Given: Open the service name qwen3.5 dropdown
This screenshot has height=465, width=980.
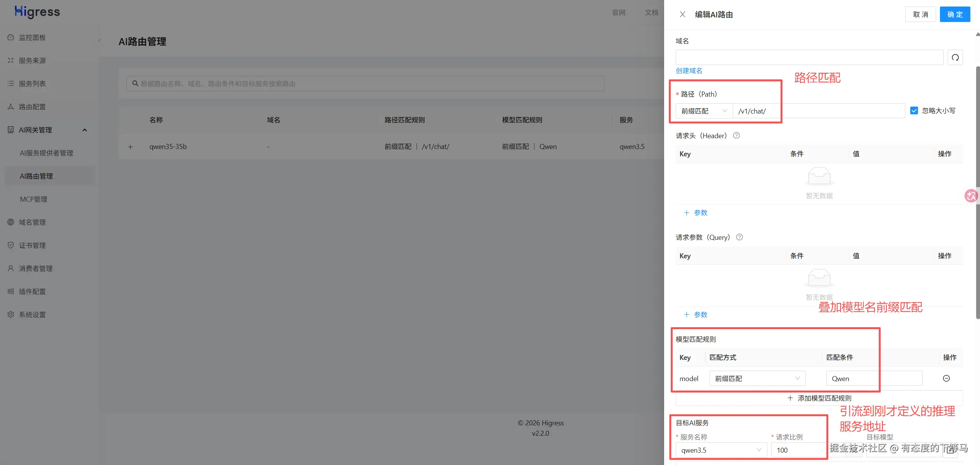Looking at the screenshot, I should pos(721,450).
